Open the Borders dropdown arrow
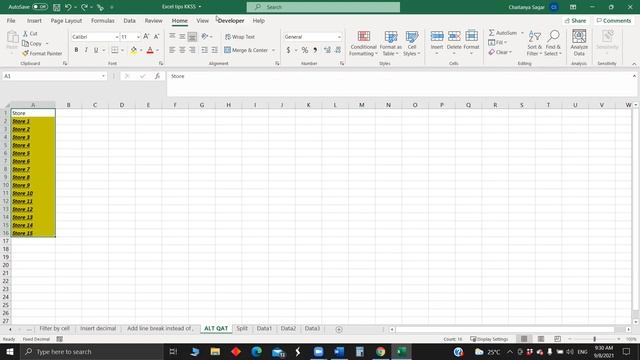 tap(122, 50)
